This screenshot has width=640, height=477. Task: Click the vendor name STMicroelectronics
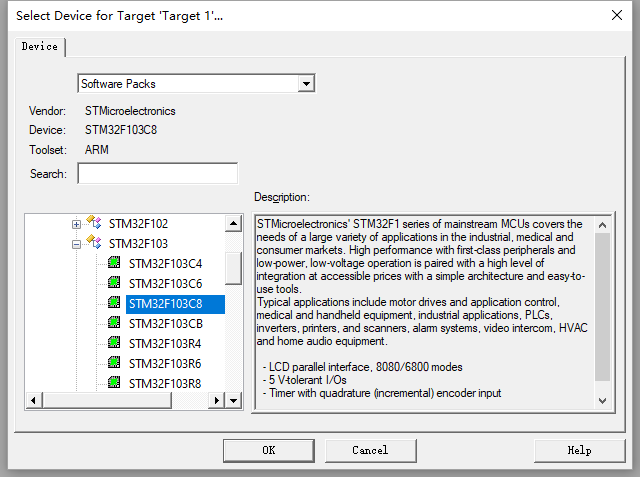(130, 111)
